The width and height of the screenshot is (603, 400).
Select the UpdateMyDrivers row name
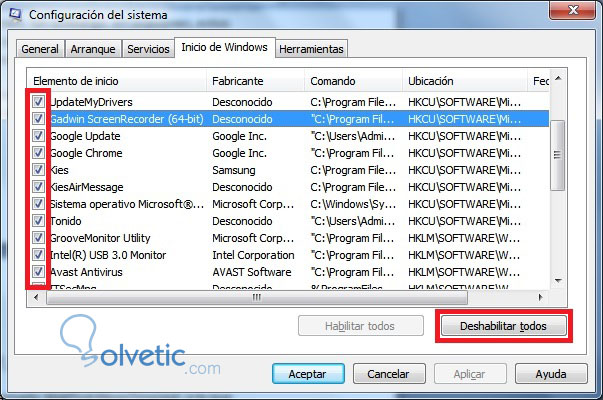[92, 102]
